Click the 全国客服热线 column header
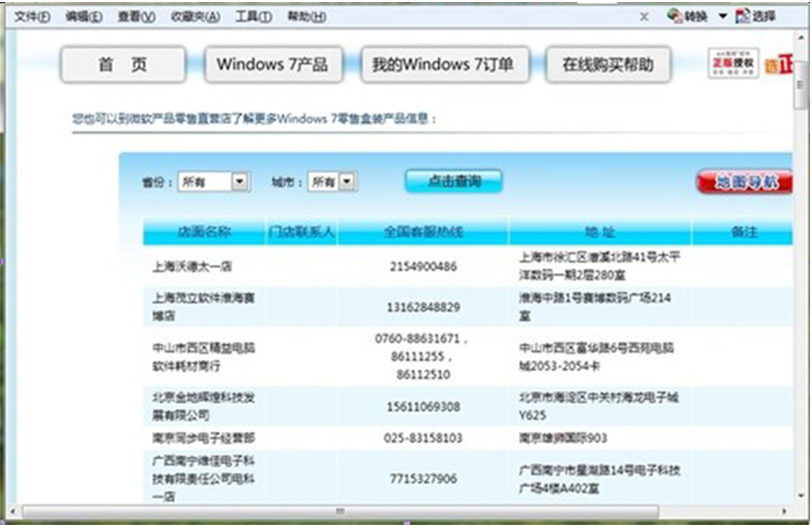 point(424,232)
